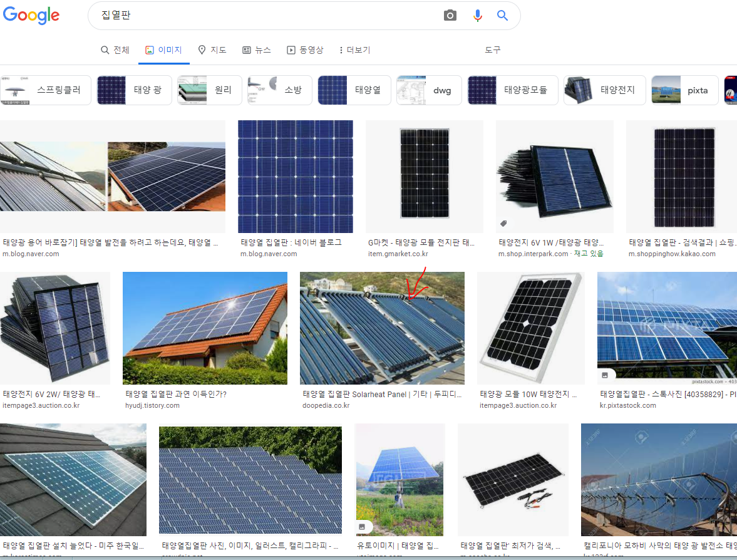Start voice search with microphone icon
Image resolution: width=737 pixels, height=560 pixels.
pos(477,16)
